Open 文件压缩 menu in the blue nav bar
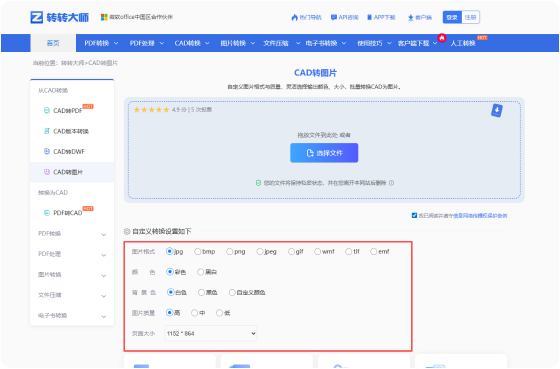 click(x=281, y=43)
